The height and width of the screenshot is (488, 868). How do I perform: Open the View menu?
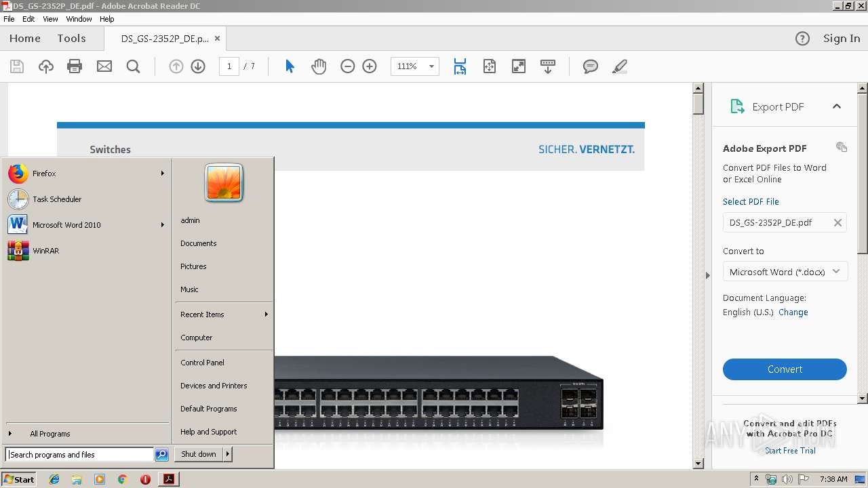point(50,19)
